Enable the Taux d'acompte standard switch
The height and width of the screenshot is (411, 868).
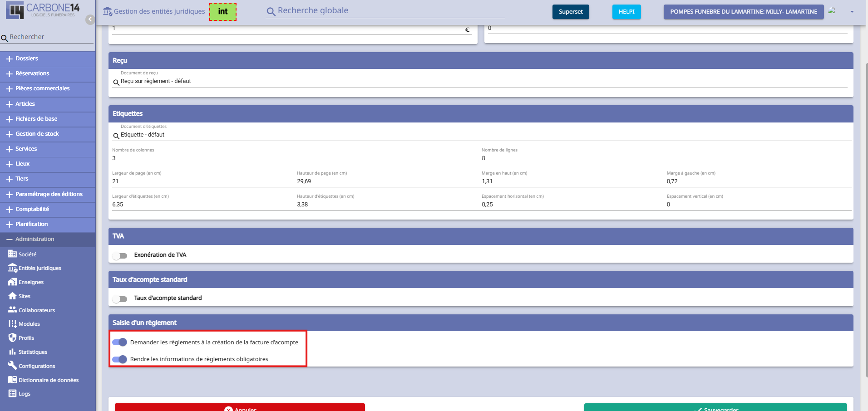tap(120, 298)
